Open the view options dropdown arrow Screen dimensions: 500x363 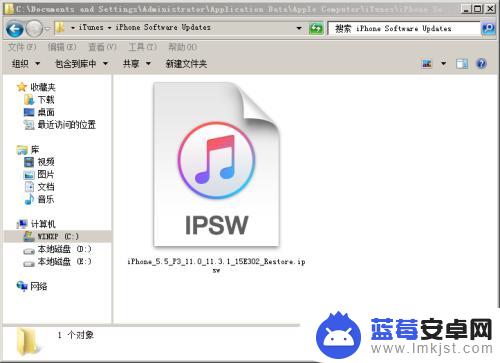click(443, 63)
